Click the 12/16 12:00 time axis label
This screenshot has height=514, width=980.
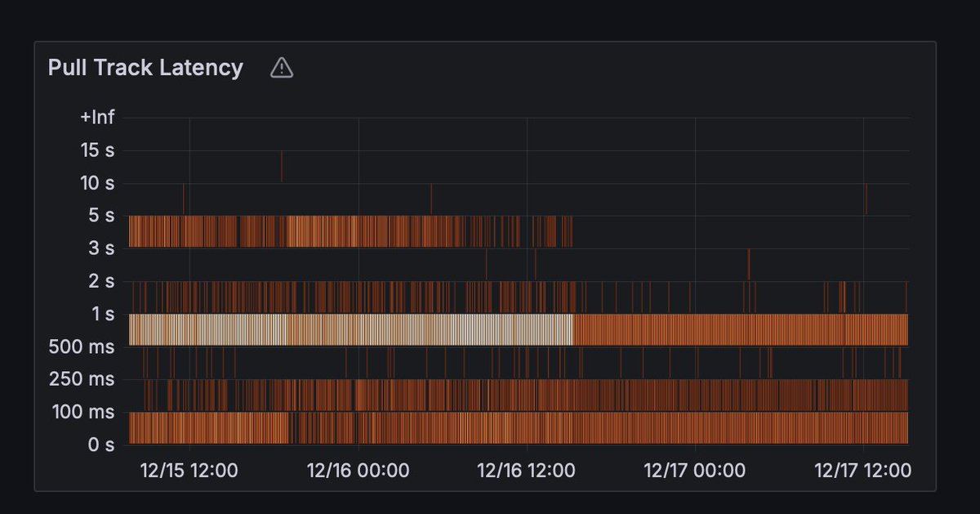pyautogui.click(x=527, y=471)
